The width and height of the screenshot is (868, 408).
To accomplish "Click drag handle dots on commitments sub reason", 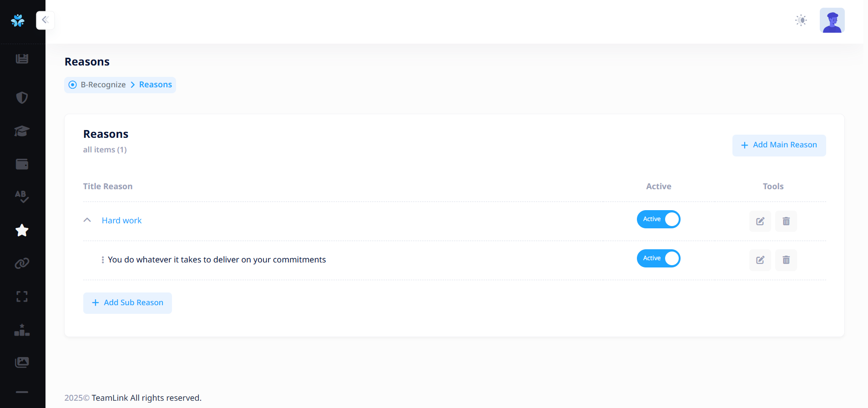I will 103,260.
